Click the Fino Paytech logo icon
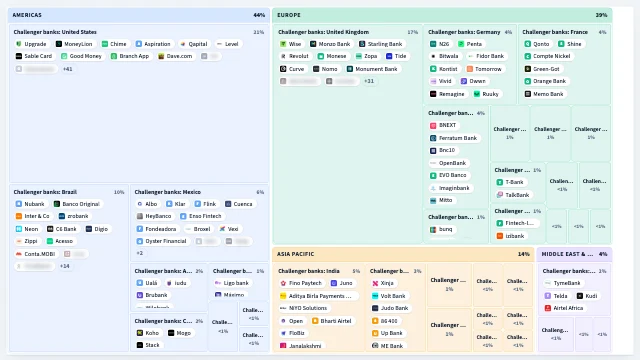 283,283
